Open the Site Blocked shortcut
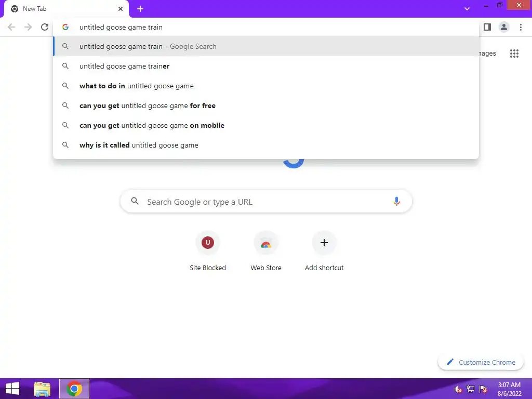This screenshot has width=532, height=399. point(208,251)
